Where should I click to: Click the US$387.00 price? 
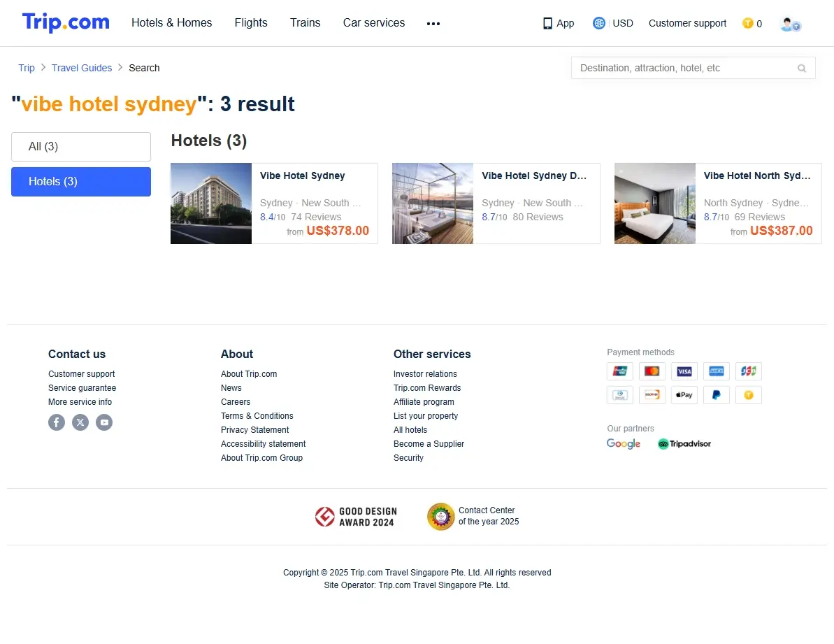pyautogui.click(x=782, y=231)
